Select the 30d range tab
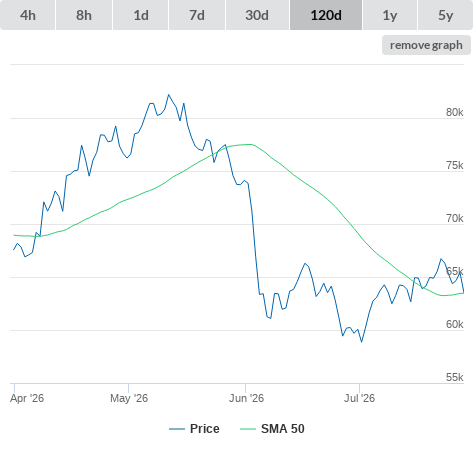The image size is (474, 455). pos(257,15)
